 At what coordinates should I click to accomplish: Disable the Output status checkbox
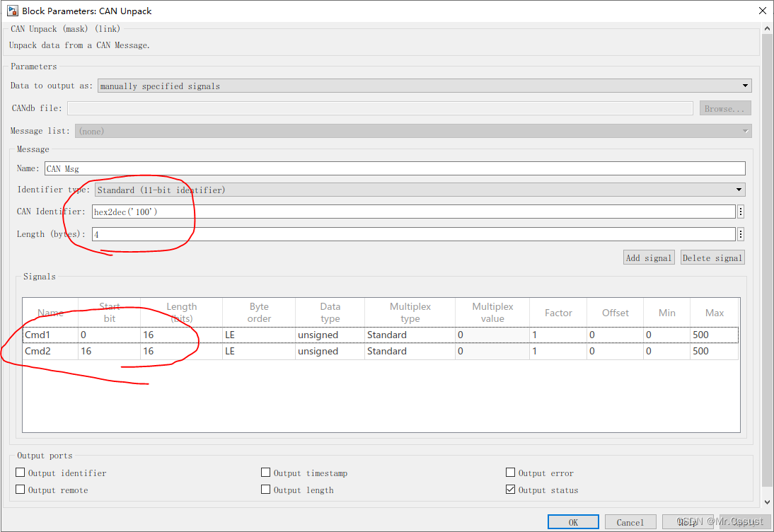coord(510,490)
